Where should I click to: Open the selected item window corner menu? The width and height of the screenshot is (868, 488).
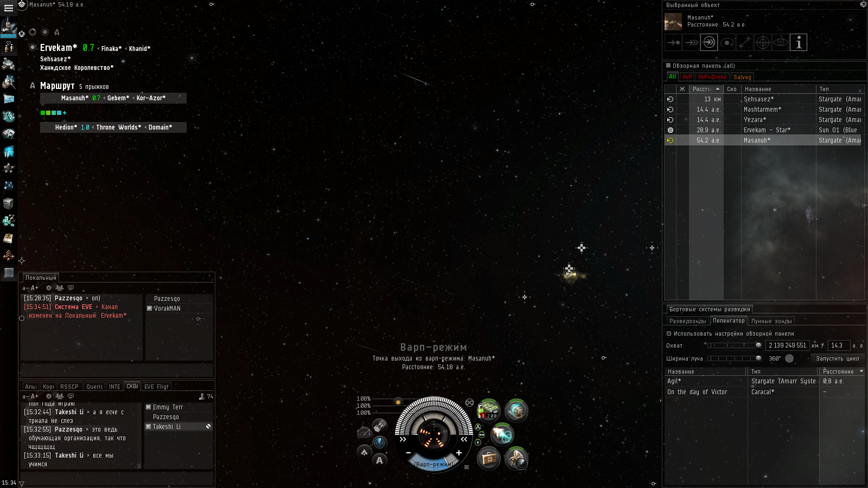point(863,4)
